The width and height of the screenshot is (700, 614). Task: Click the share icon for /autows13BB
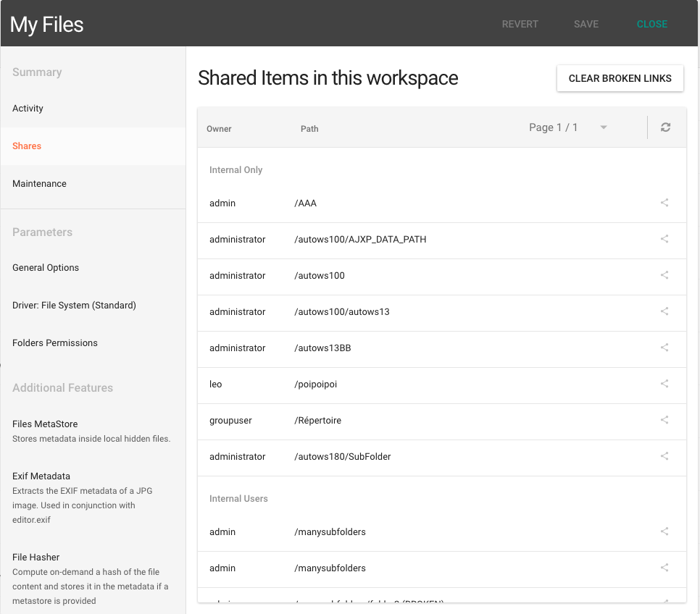tap(664, 348)
